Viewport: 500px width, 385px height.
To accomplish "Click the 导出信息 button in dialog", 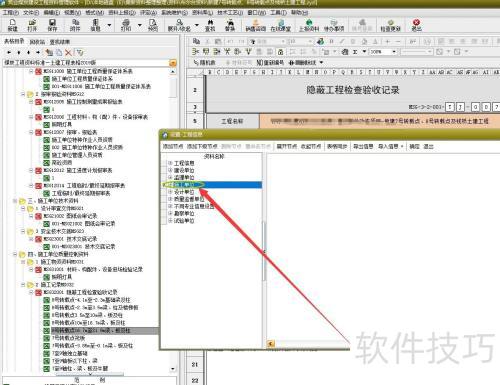I will pyautogui.click(x=363, y=146).
